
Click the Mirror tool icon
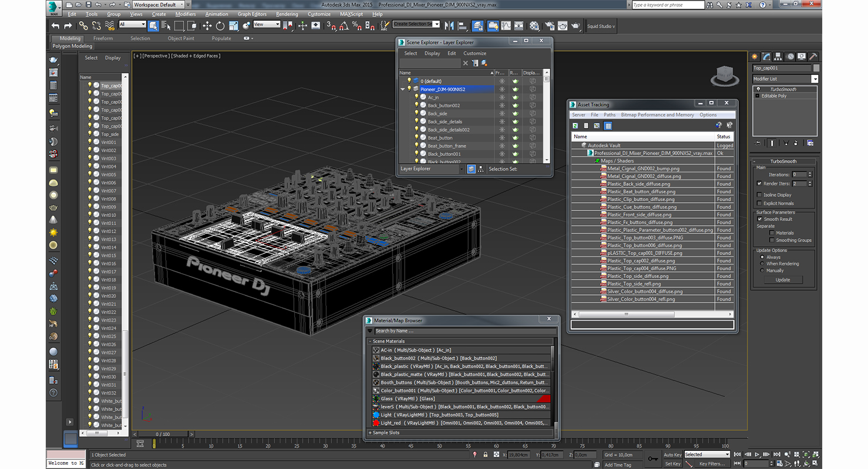[x=449, y=26]
